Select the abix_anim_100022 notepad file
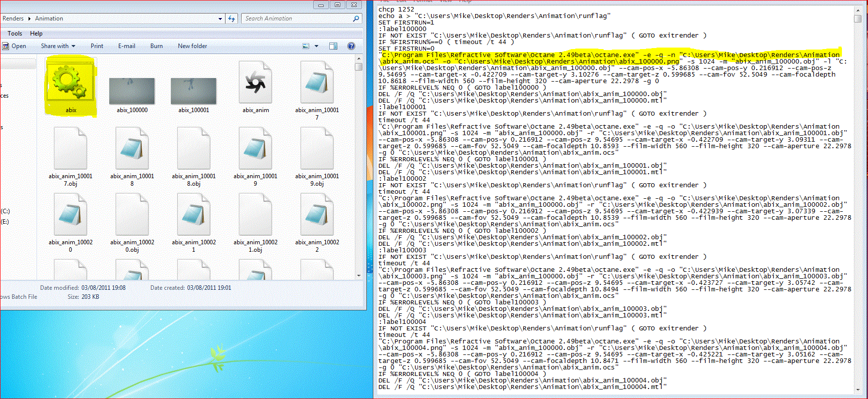868x399 pixels. 317,215
